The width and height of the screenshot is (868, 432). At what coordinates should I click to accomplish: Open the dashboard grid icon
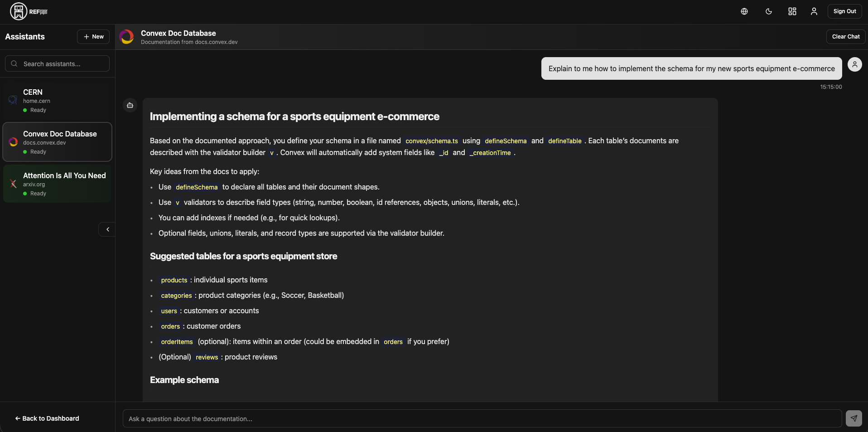pos(792,11)
